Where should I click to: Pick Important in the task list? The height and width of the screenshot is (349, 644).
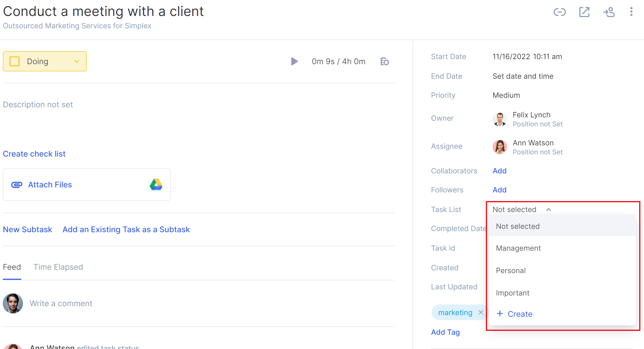point(512,293)
